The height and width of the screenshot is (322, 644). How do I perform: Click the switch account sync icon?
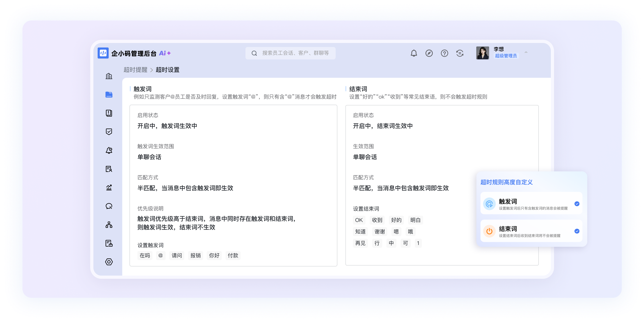tap(459, 53)
